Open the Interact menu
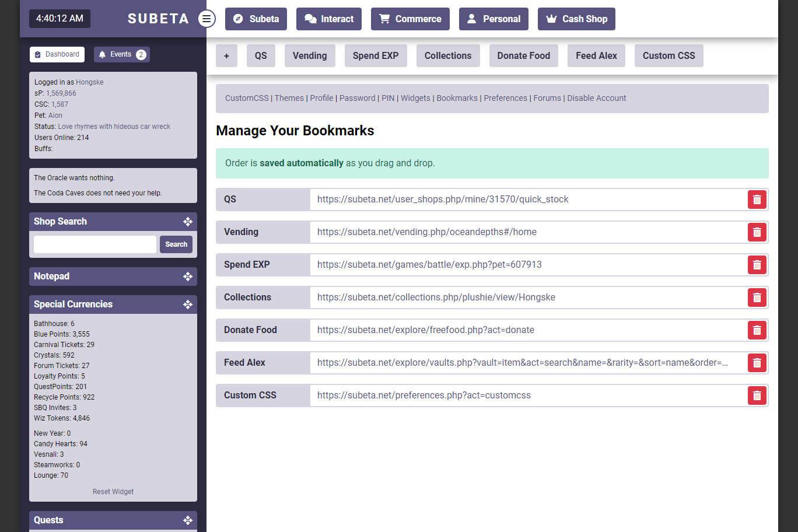 329,19
